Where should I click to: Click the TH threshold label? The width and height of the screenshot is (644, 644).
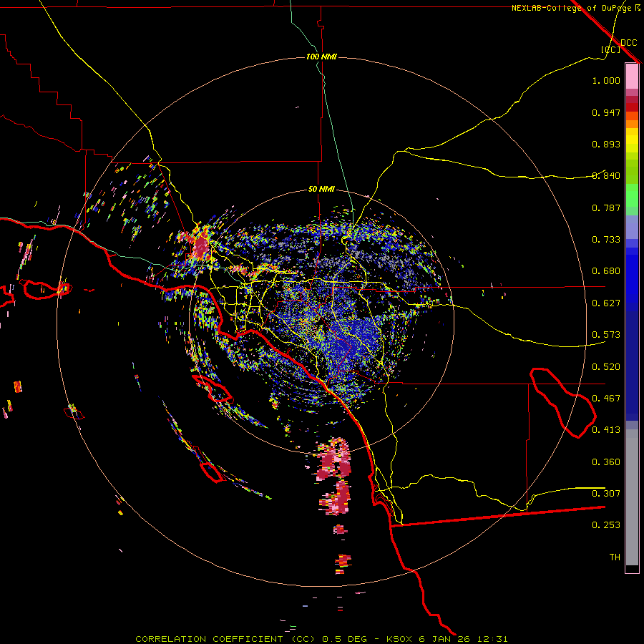coord(615,557)
